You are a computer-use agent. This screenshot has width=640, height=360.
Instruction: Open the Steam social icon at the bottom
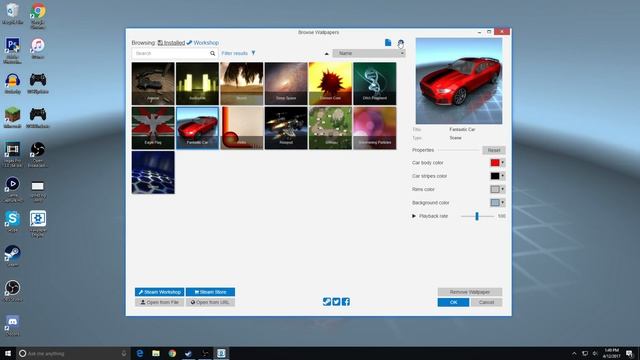point(327,302)
